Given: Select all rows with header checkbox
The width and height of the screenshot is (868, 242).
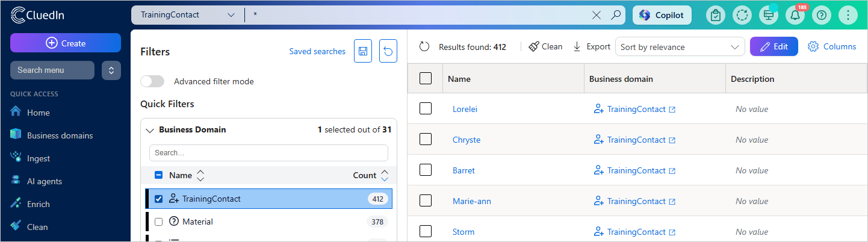Looking at the screenshot, I should 426,78.
